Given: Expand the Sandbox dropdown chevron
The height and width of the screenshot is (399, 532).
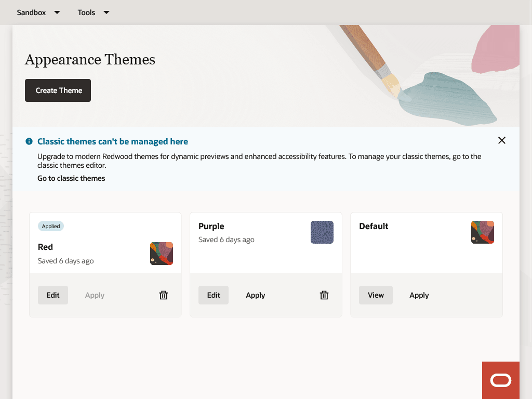Looking at the screenshot, I should coord(57,12).
